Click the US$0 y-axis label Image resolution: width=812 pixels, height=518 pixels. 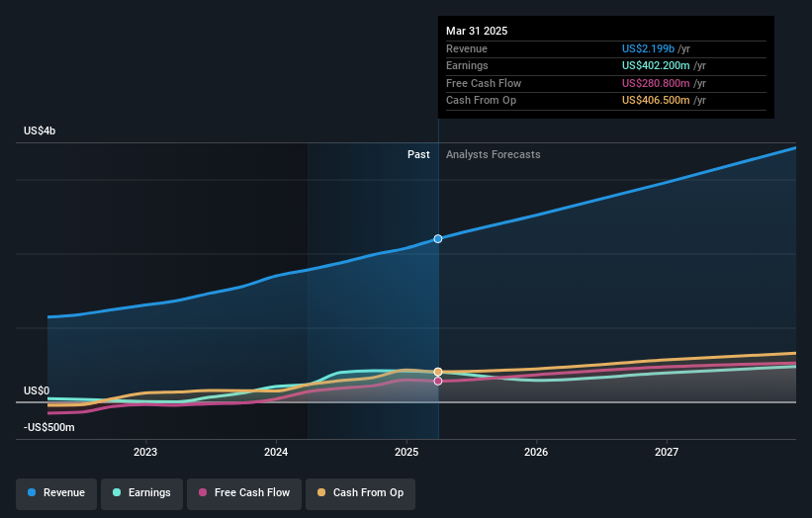coord(37,390)
